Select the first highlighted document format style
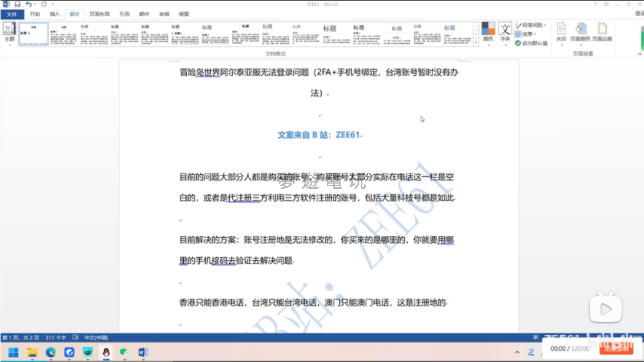The image size is (644, 362). pyautogui.click(x=33, y=34)
